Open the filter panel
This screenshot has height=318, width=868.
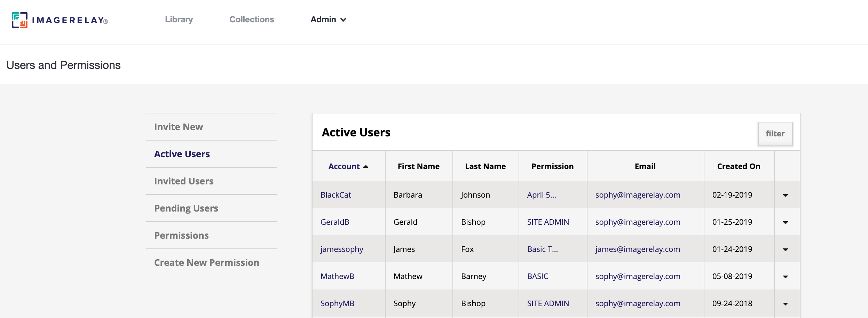click(x=775, y=134)
